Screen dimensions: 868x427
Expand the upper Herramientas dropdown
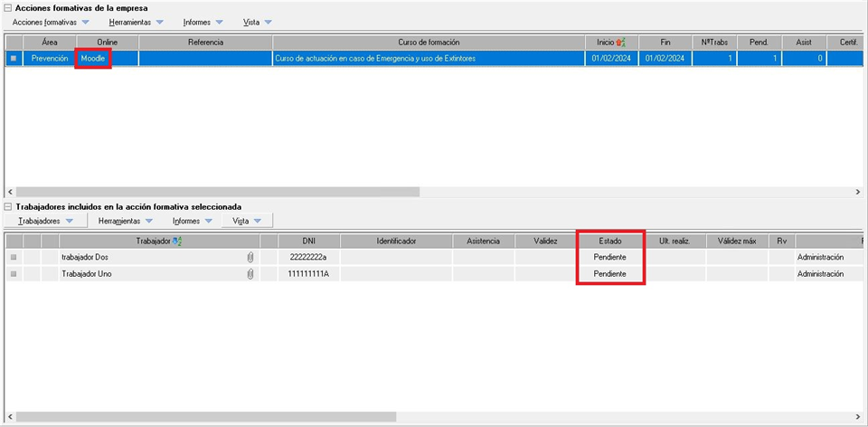pyautogui.click(x=136, y=22)
